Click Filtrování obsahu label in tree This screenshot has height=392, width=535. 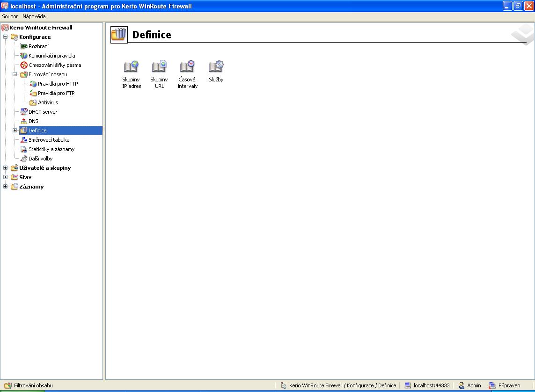point(48,74)
